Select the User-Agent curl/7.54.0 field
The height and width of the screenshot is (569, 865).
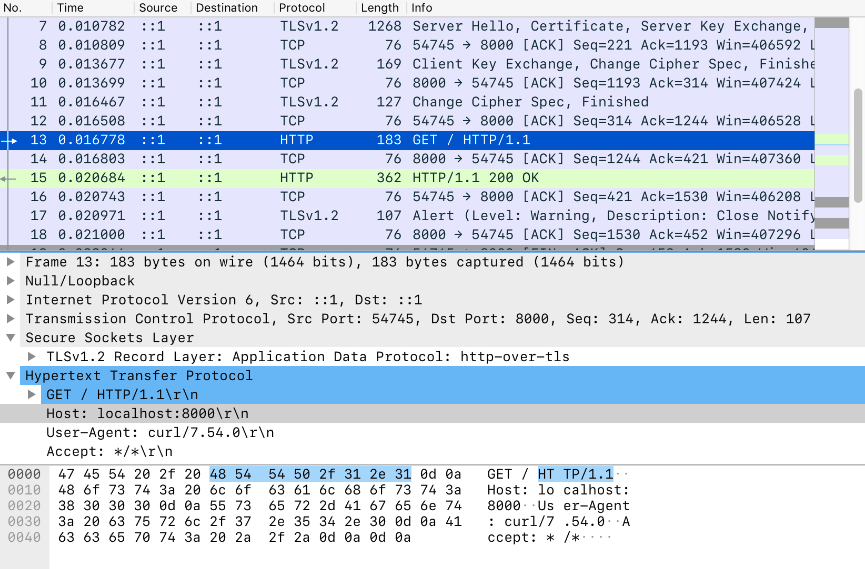(x=159, y=433)
